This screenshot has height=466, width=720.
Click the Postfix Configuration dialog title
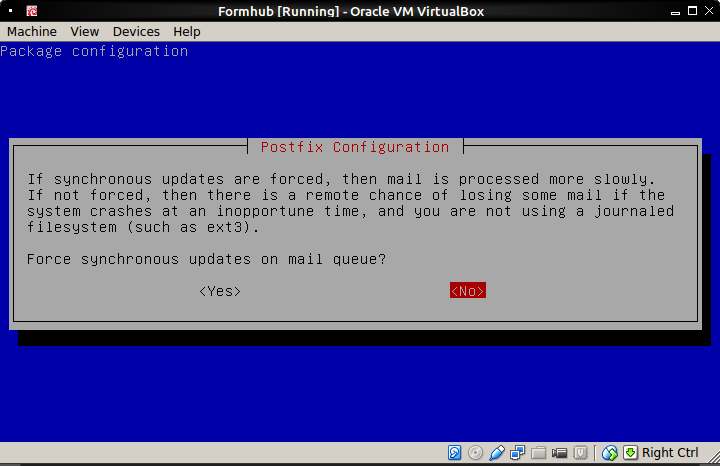355,147
